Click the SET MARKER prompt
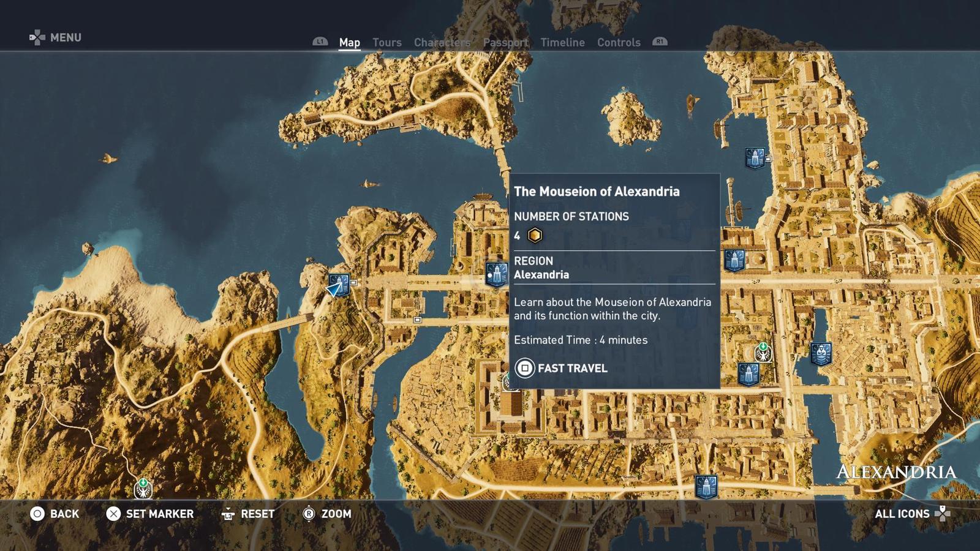The height and width of the screenshot is (551, 980). coord(150,514)
